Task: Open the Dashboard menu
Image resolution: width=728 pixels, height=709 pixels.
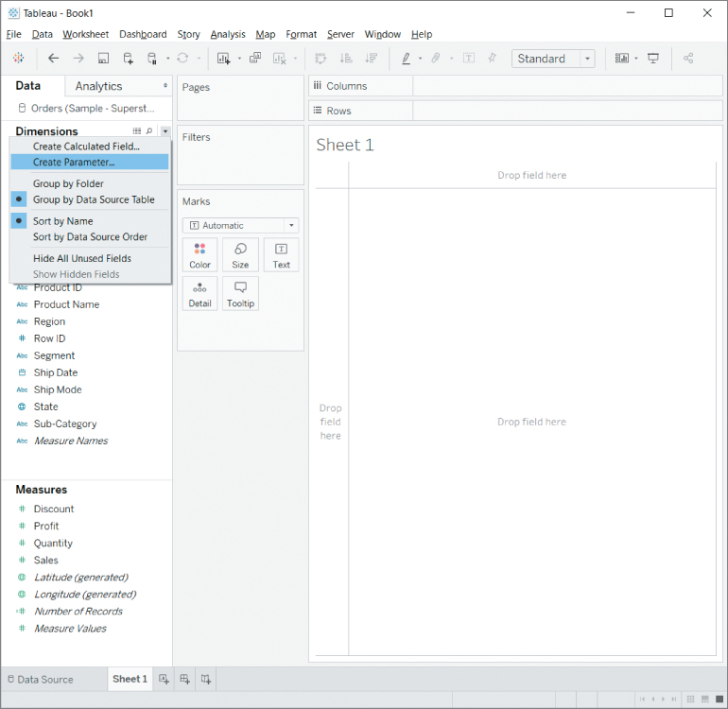Action: tap(143, 34)
